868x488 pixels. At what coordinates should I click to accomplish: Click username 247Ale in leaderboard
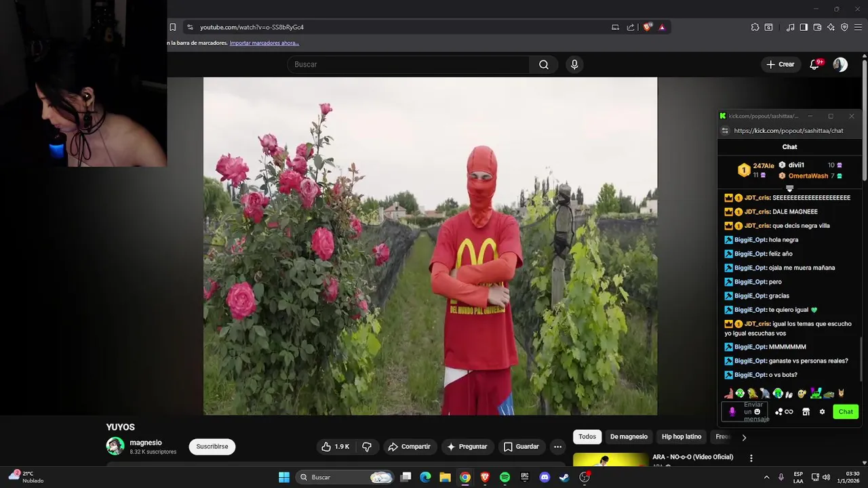[x=763, y=165]
